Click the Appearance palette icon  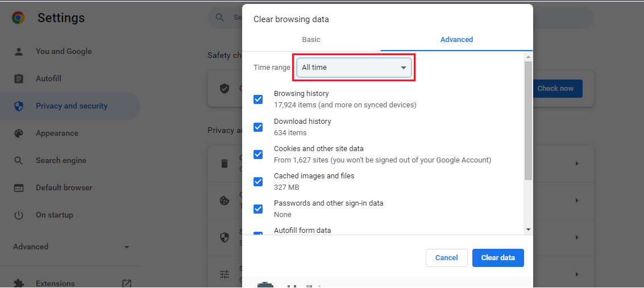coord(19,133)
